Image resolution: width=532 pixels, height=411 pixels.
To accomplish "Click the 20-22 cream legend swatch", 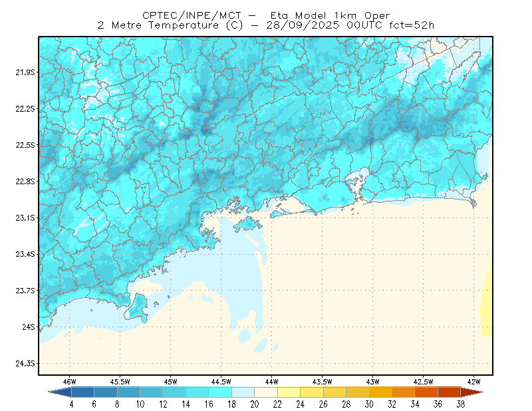I will [x=266, y=392].
